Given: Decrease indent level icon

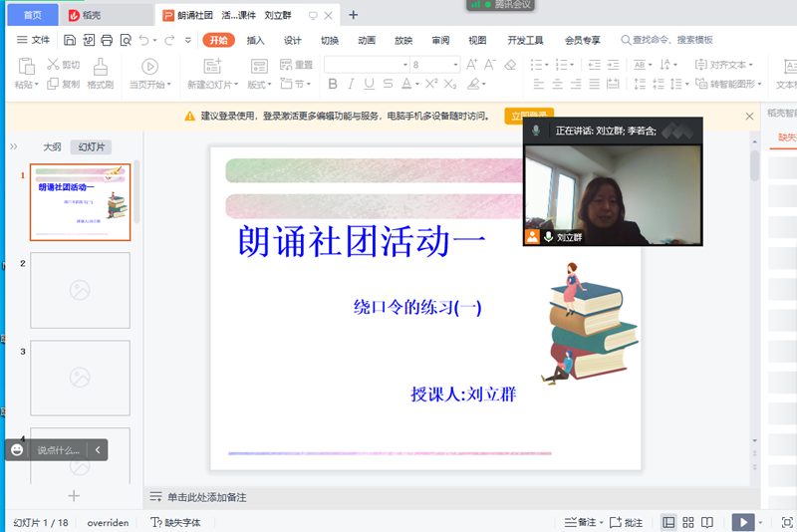Looking at the screenshot, I should pyautogui.click(x=594, y=65).
